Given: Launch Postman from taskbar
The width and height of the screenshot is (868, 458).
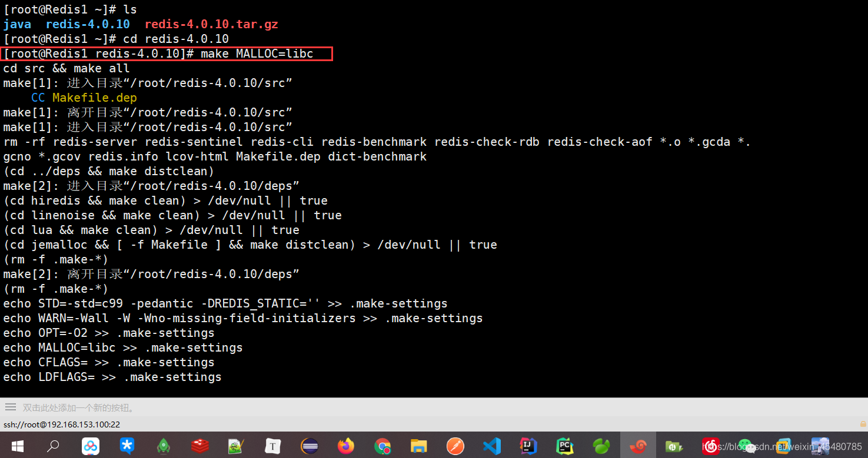Looking at the screenshot, I should (455, 446).
